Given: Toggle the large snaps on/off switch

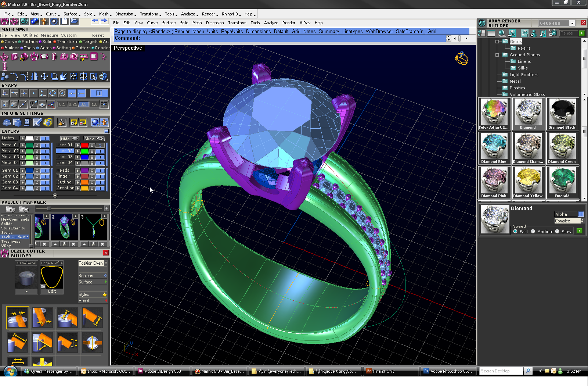Looking at the screenshot, I should 99,93.
